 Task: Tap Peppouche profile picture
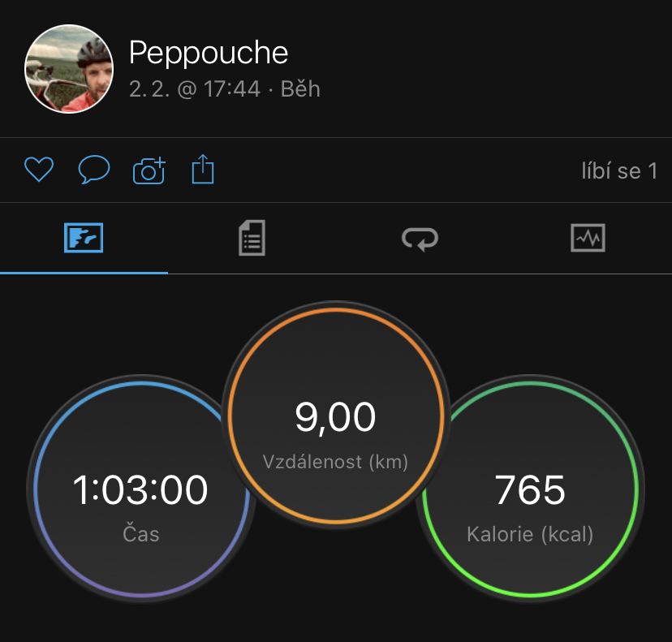click(x=69, y=69)
